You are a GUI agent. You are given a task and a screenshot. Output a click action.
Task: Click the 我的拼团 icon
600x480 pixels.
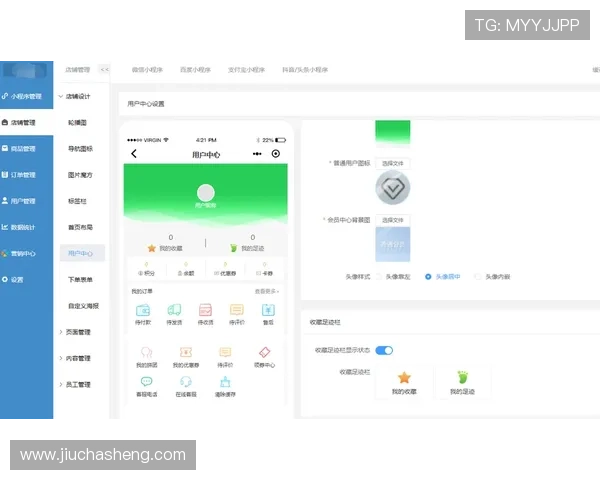click(x=147, y=352)
